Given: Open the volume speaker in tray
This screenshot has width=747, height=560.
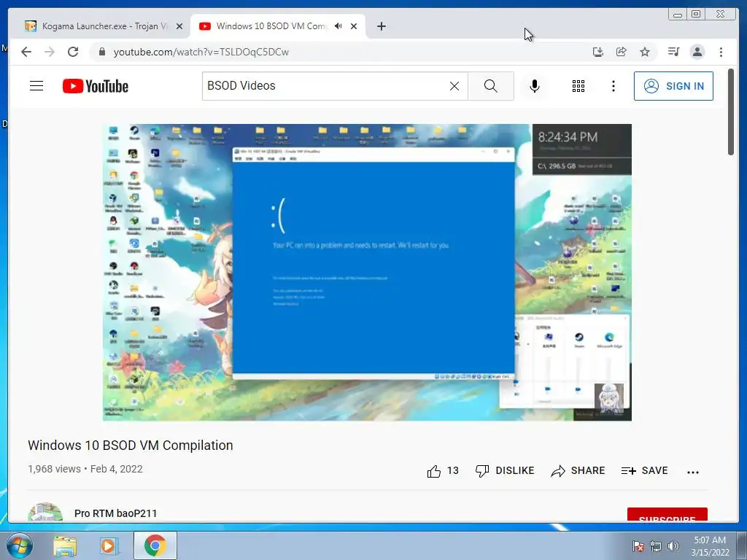Looking at the screenshot, I should tap(673, 546).
